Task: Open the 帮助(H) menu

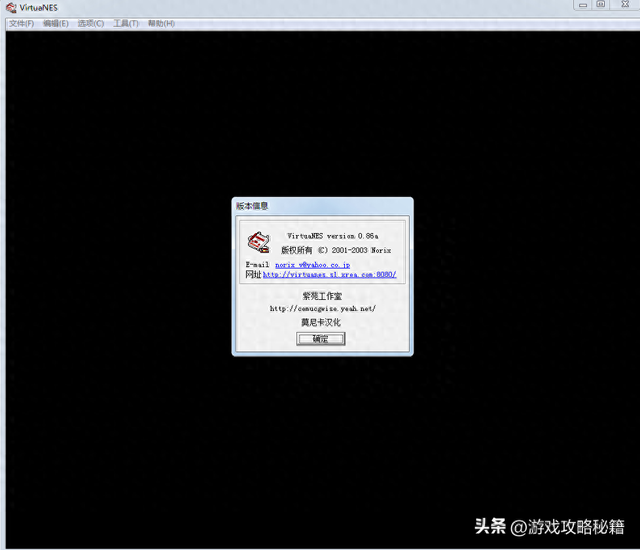Action: [x=161, y=24]
